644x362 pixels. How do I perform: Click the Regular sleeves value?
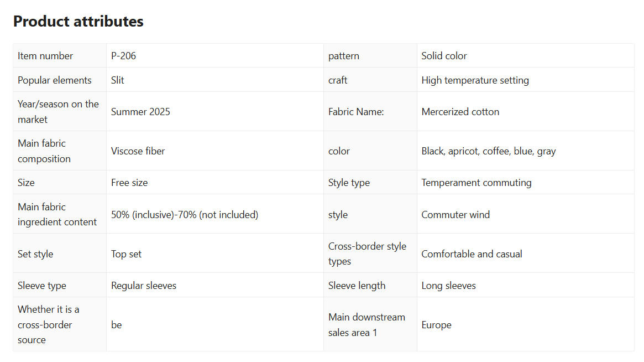click(144, 286)
